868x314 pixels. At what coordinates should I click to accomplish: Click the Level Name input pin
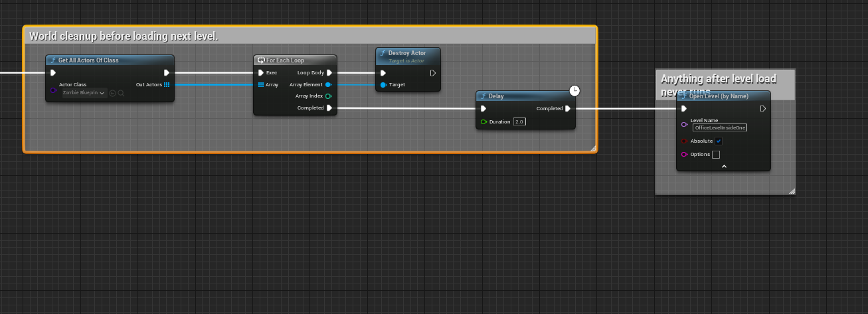click(684, 124)
